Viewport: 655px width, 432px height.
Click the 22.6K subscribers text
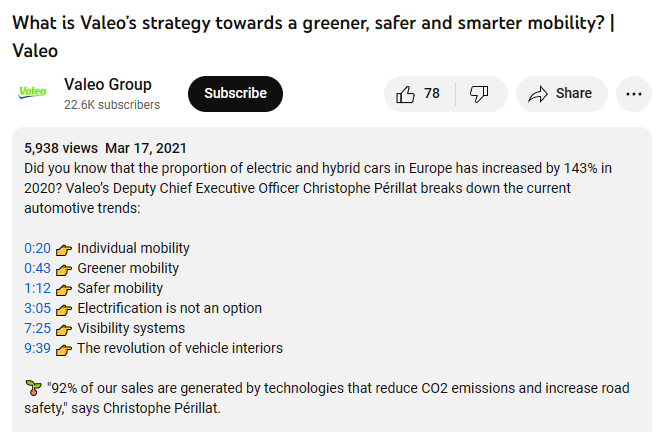(112, 105)
